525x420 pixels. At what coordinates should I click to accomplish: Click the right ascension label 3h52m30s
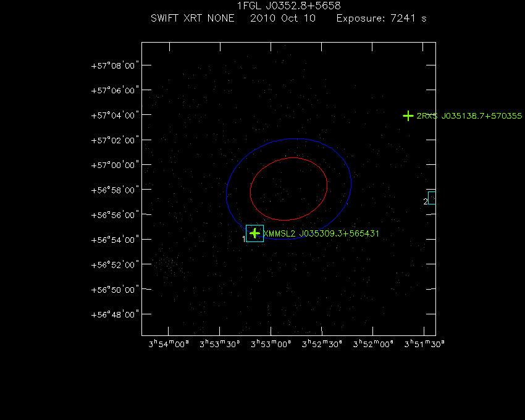click(x=322, y=344)
